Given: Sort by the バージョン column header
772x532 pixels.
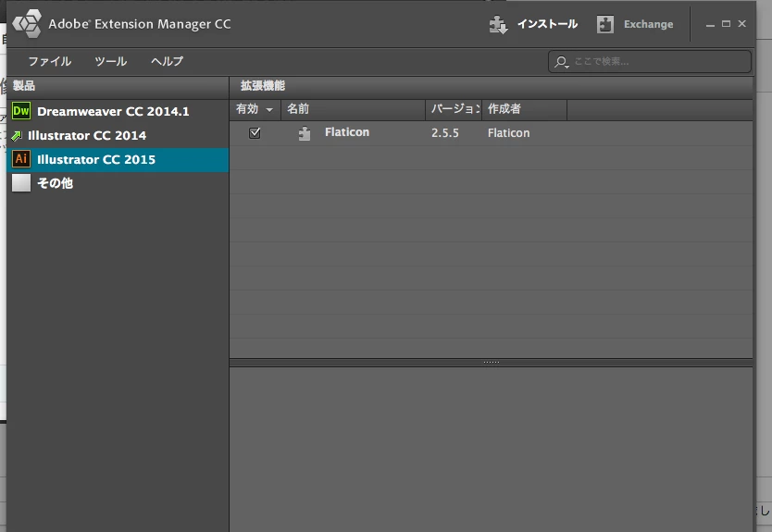Looking at the screenshot, I should point(454,109).
